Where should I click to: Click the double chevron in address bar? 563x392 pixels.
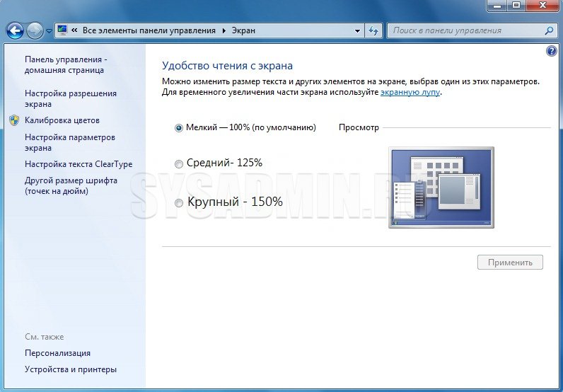pos(74,30)
